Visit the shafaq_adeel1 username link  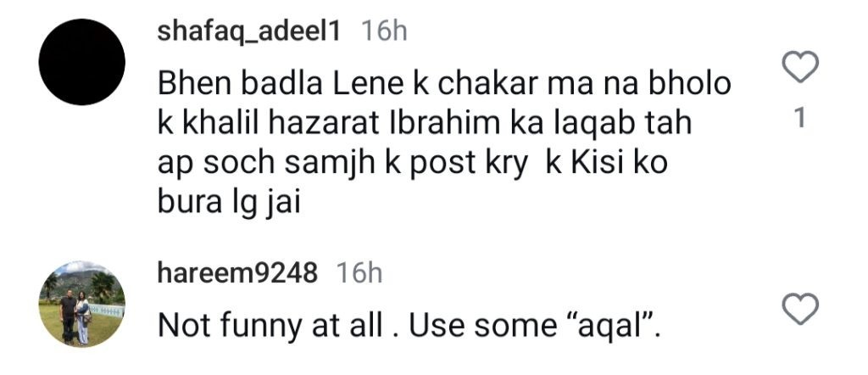pos(249,31)
